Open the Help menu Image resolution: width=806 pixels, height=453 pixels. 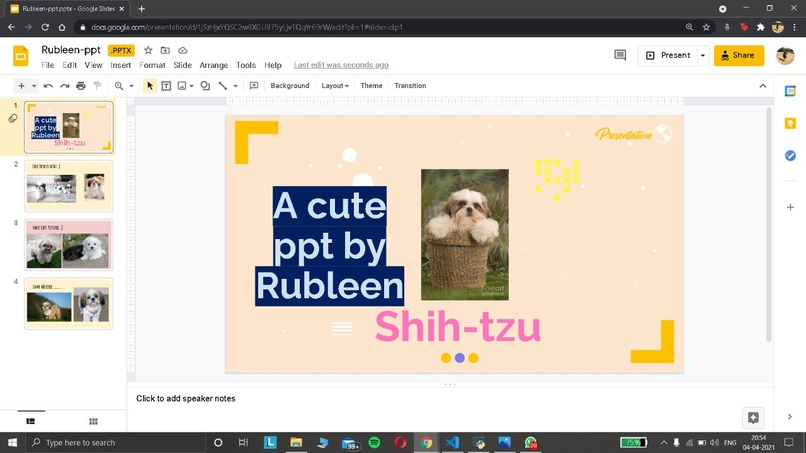pos(273,65)
